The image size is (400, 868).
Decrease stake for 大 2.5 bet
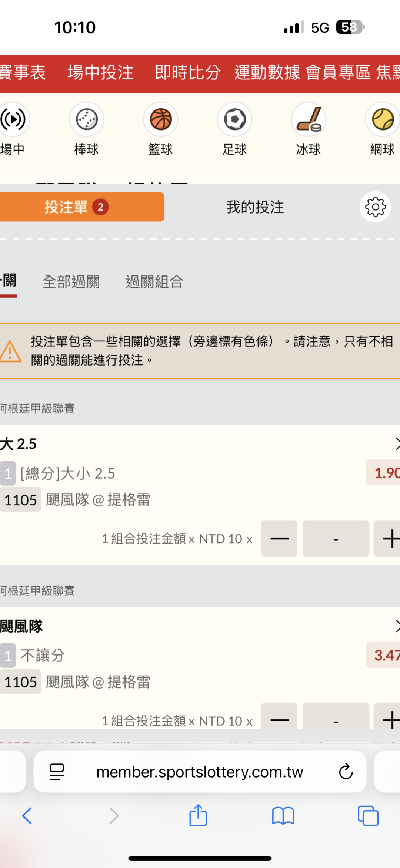[279, 538]
